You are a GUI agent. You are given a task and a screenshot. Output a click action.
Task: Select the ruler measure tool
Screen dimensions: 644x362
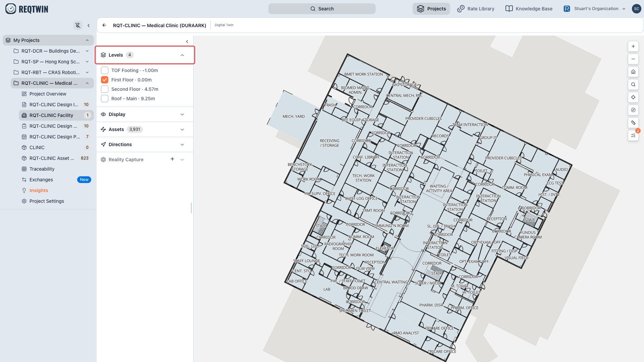click(633, 123)
